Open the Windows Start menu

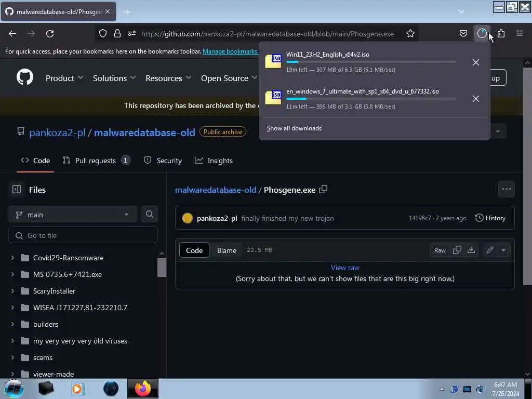coord(14,389)
